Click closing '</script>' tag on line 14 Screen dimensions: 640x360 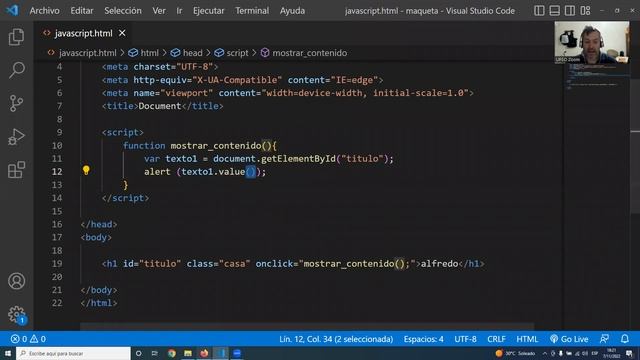tap(125, 198)
